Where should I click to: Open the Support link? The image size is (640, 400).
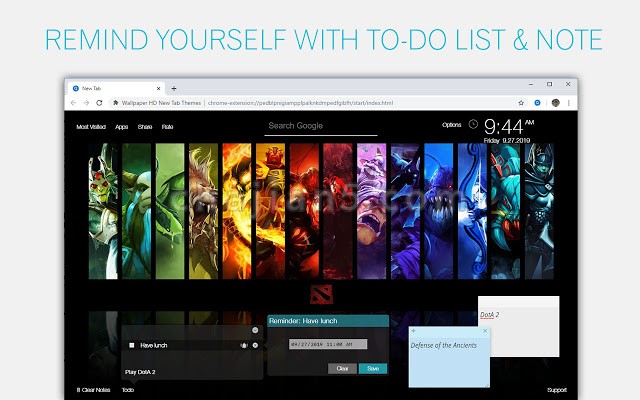[557, 390]
